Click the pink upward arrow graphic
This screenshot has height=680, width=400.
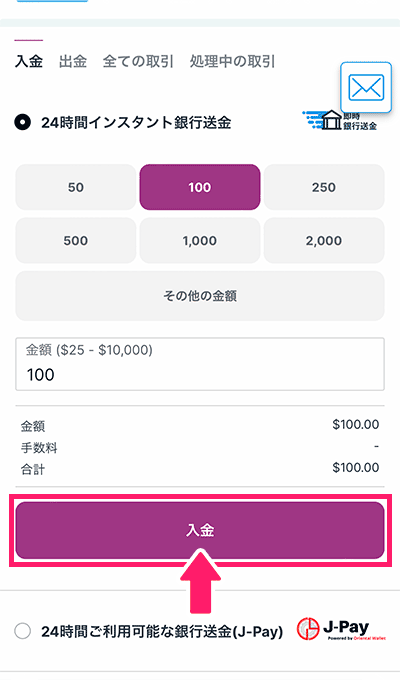[200, 581]
